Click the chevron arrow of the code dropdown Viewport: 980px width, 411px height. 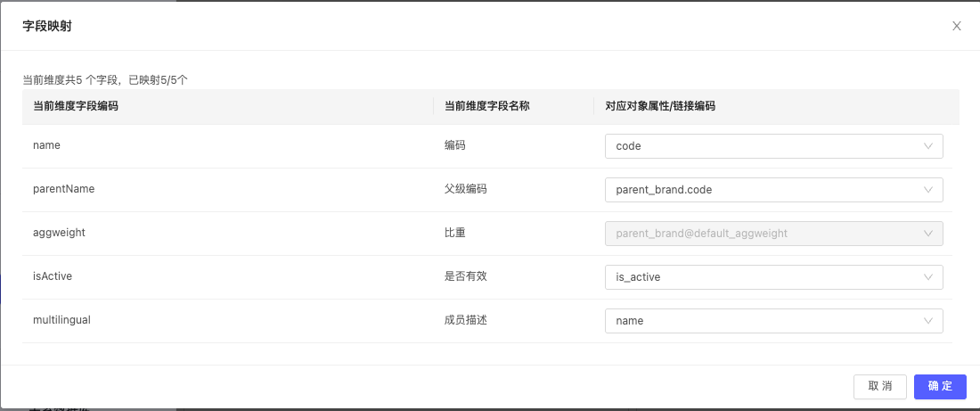[928, 146]
